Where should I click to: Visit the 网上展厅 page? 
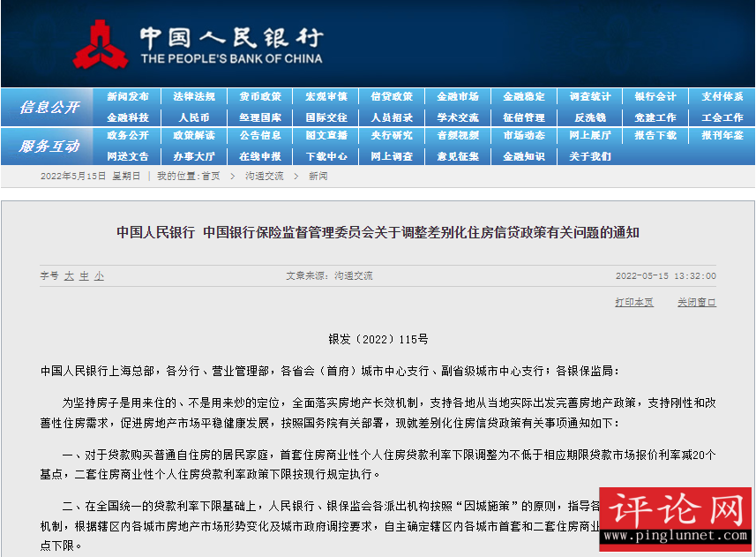pyautogui.click(x=590, y=136)
